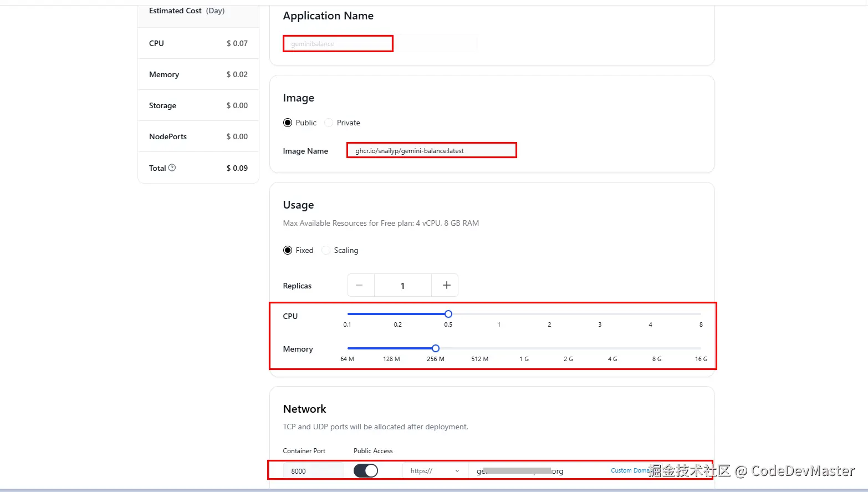Click the Memory slider handle at 256 M
This screenshot has height=492, width=868.
pyautogui.click(x=436, y=348)
